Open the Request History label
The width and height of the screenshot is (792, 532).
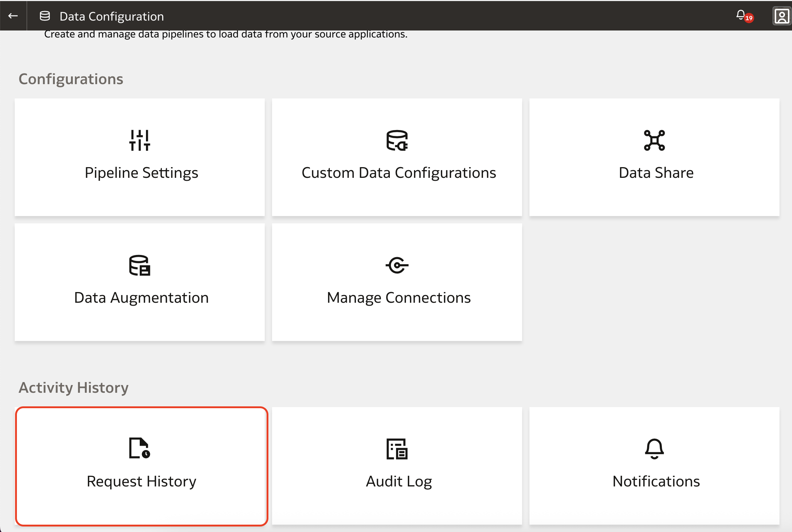click(141, 481)
